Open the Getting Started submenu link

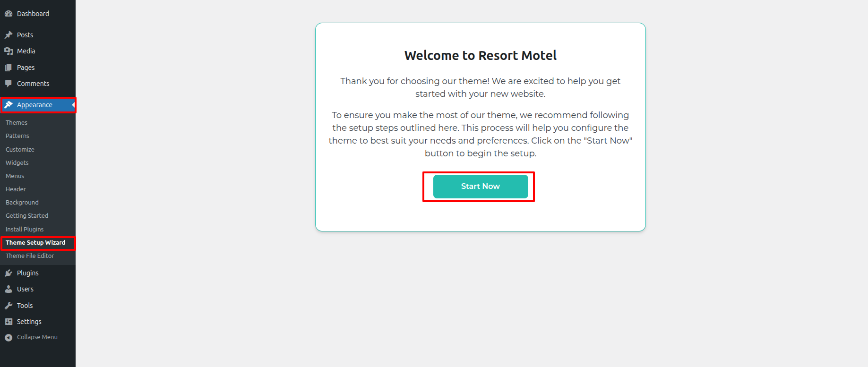[27, 215]
